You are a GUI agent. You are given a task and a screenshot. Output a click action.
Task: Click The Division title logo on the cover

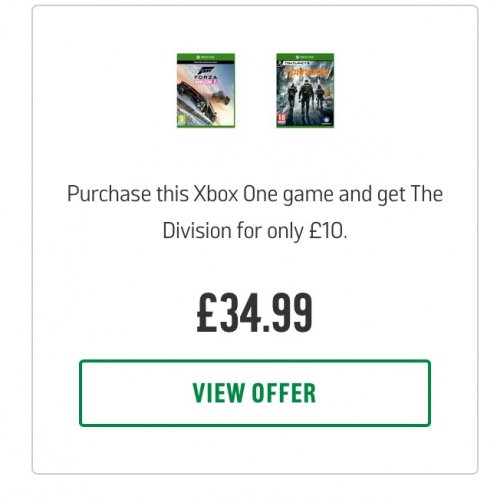tap(307, 71)
